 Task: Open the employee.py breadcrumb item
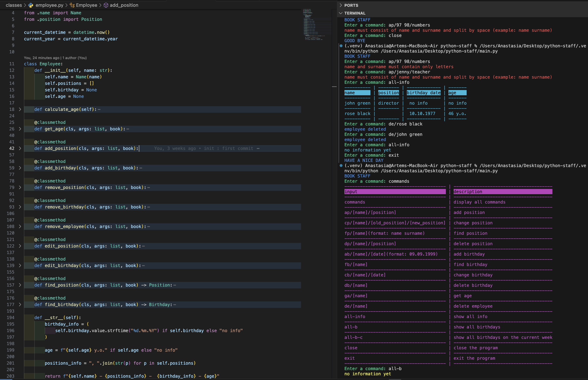(x=49, y=5)
